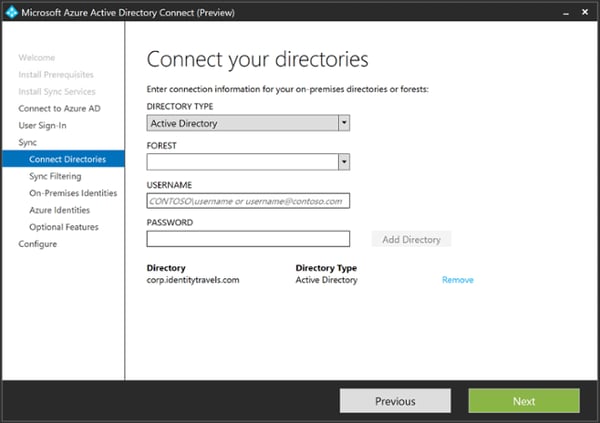Click the green Next button

click(524, 401)
